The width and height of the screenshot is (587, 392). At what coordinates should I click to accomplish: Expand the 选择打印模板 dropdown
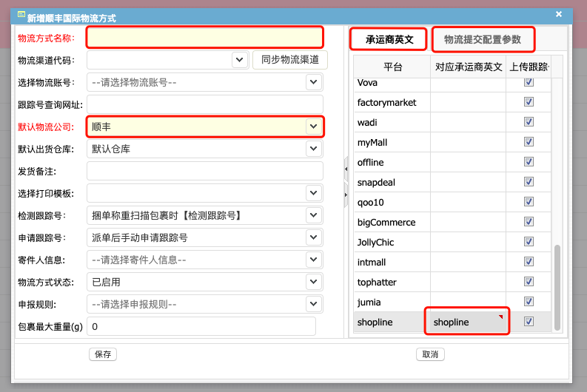[314, 193]
